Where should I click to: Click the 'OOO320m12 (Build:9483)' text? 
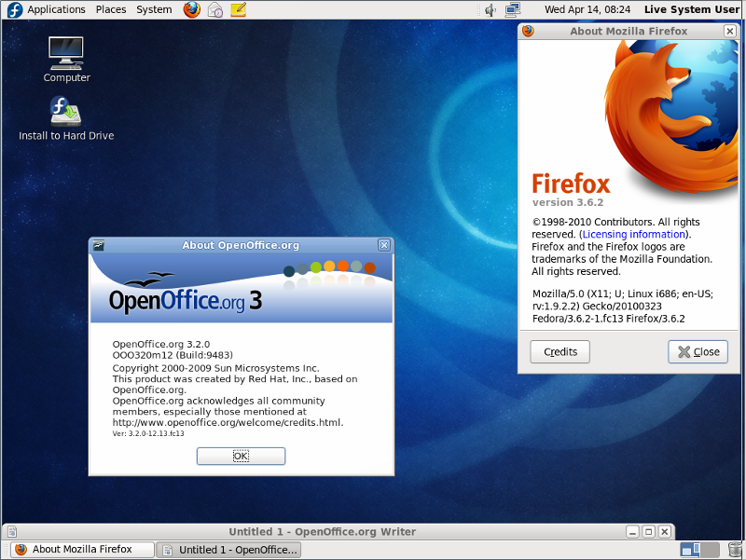click(173, 355)
